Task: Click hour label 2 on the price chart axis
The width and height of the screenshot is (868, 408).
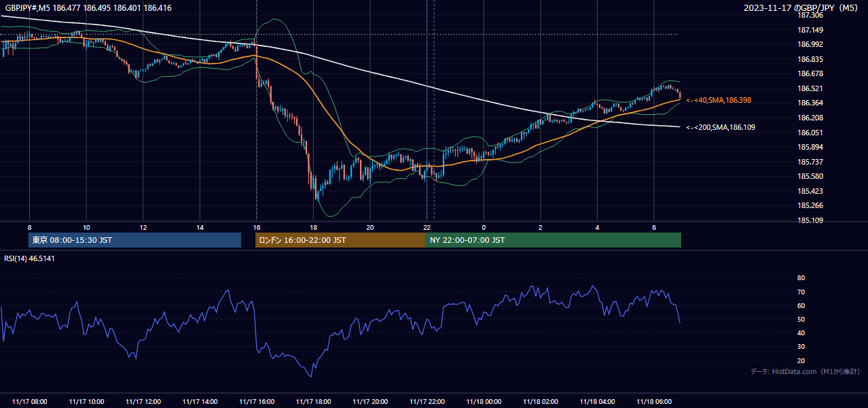Action: pos(540,227)
